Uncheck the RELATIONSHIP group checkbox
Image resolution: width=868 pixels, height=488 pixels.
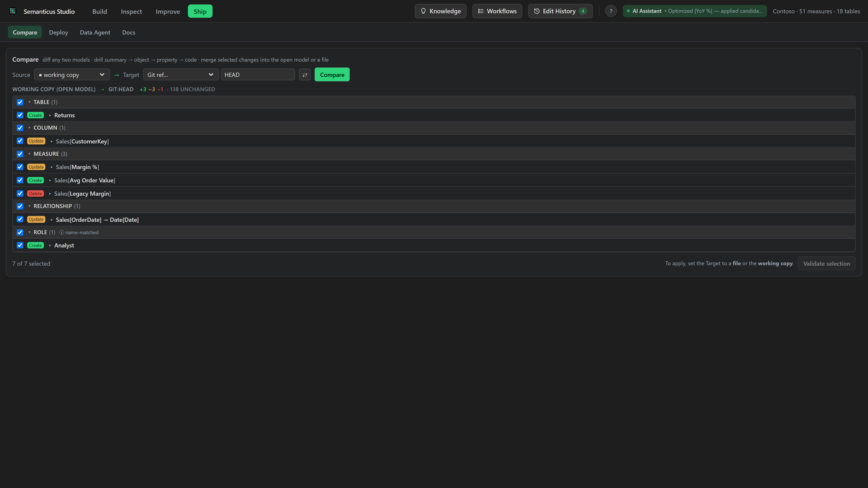(20, 207)
